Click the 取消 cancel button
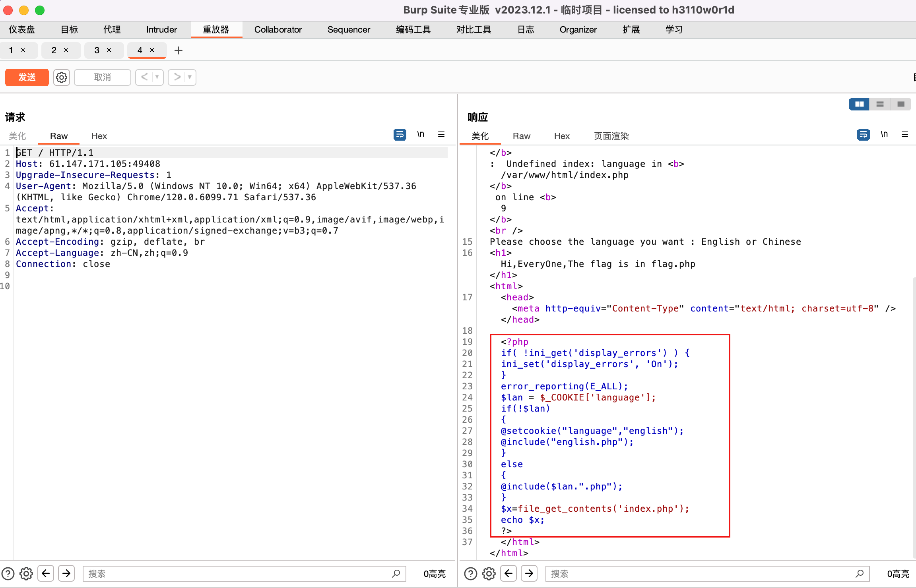 (103, 77)
